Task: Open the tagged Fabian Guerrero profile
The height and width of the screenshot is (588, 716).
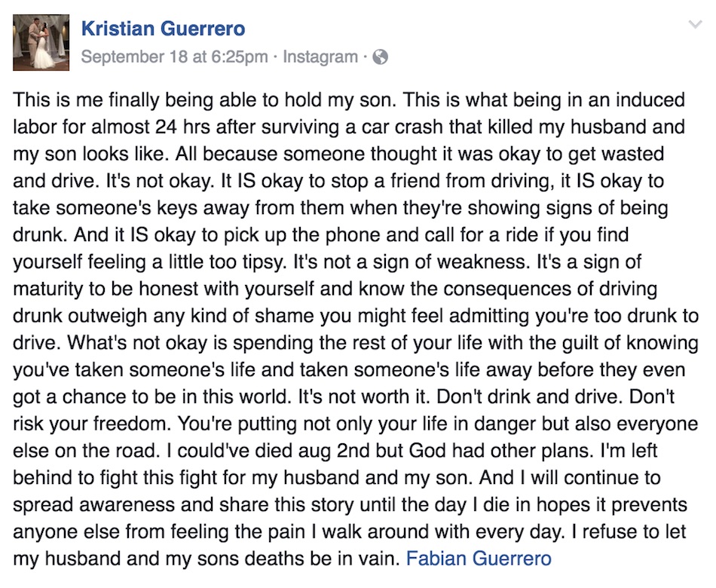Action: pos(479,559)
